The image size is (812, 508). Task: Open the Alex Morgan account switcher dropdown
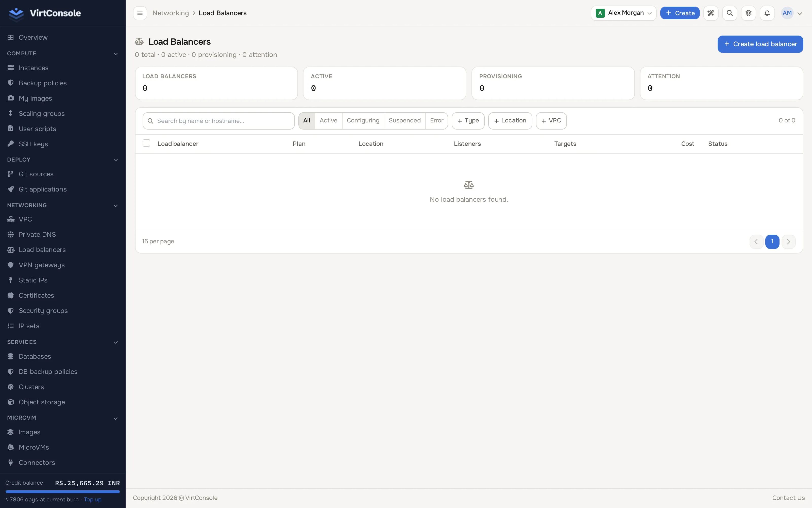point(623,13)
